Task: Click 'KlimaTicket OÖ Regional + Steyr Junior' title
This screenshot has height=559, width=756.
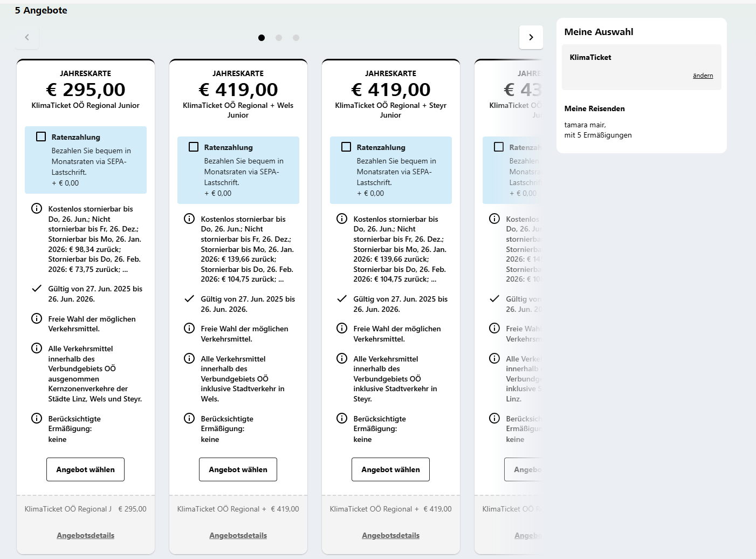Action: coord(390,110)
